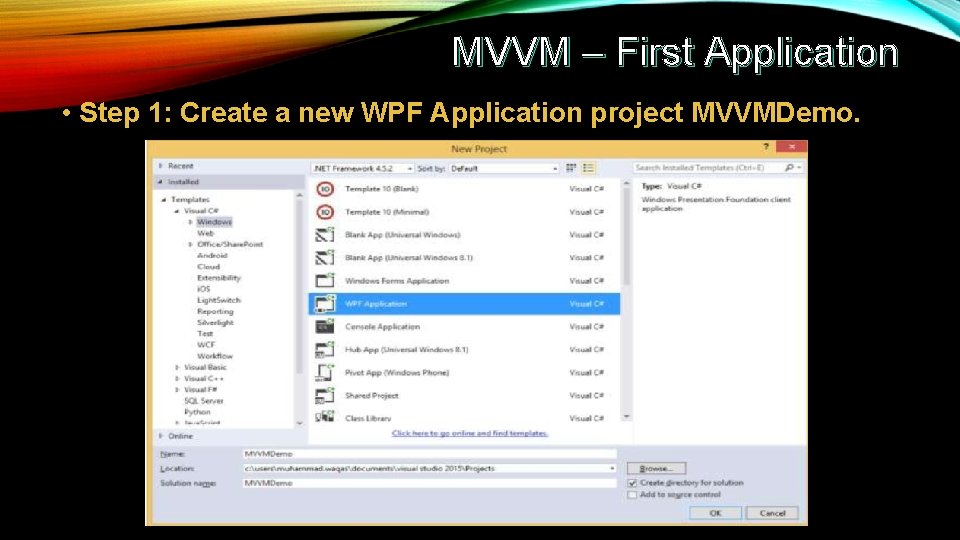Select the Python tree item
The width and height of the screenshot is (960, 540).
(197, 412)
